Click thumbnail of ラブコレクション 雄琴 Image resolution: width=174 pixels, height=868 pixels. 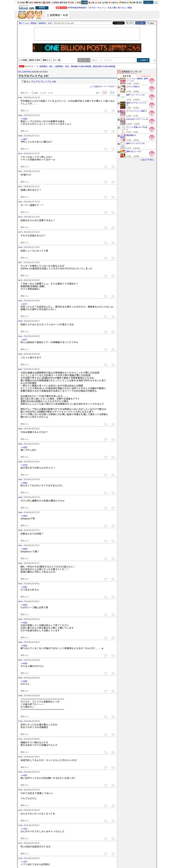tap(123, 113)
